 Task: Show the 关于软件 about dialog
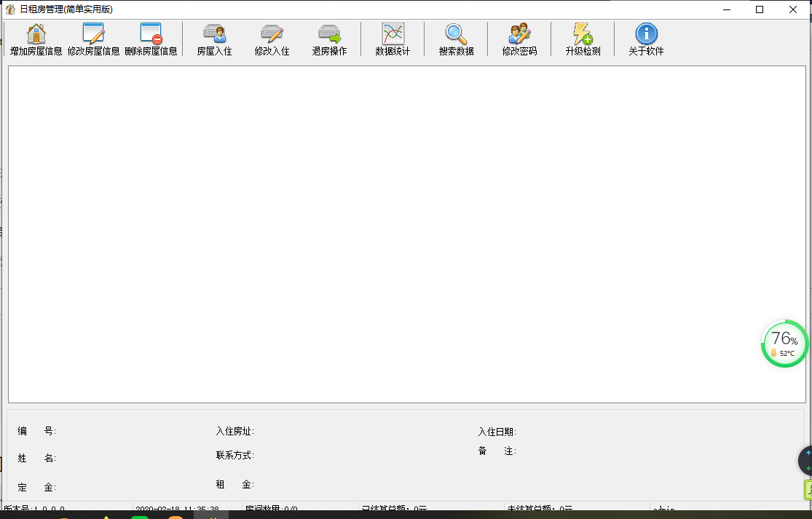tap(646, 34)
